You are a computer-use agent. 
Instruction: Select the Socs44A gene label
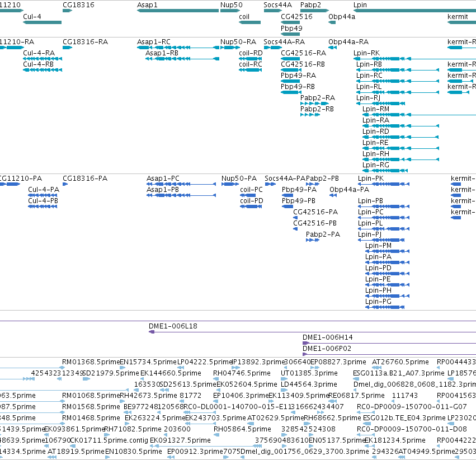coord(277,5)
